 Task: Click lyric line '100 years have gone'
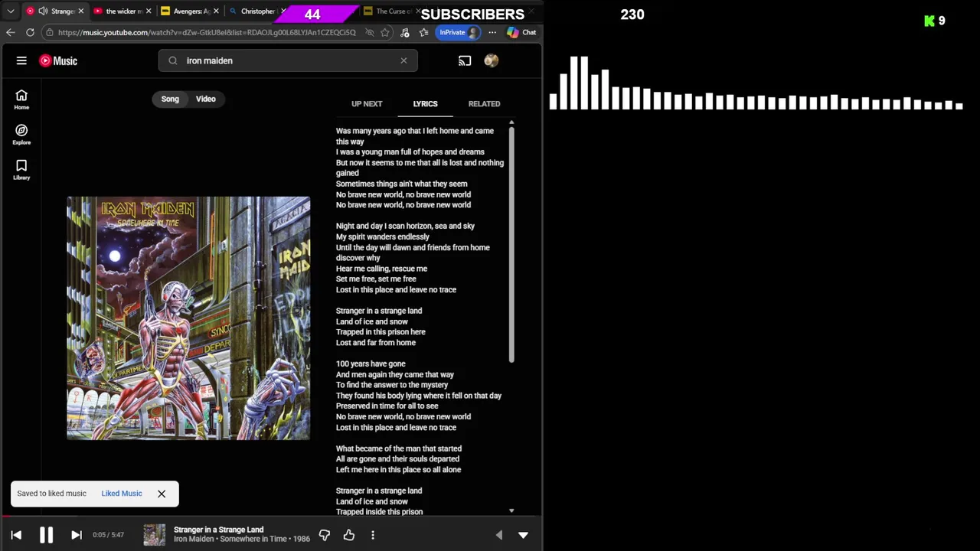371,364
